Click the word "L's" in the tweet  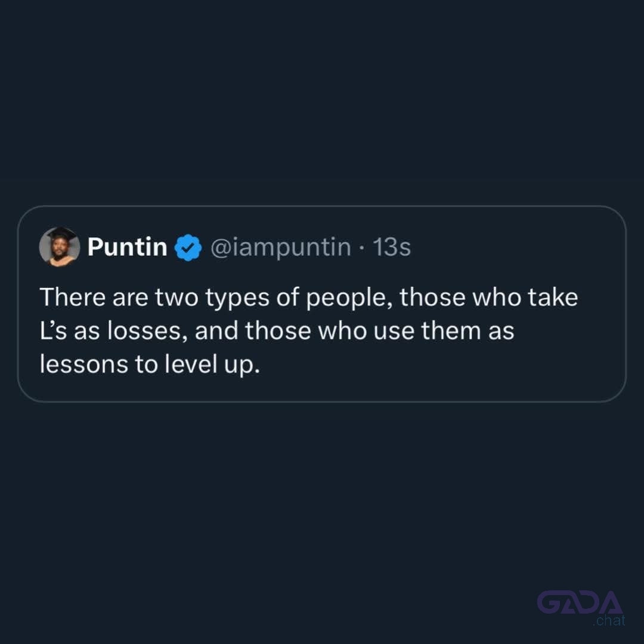pyautogui.click(x=53, y=330)
